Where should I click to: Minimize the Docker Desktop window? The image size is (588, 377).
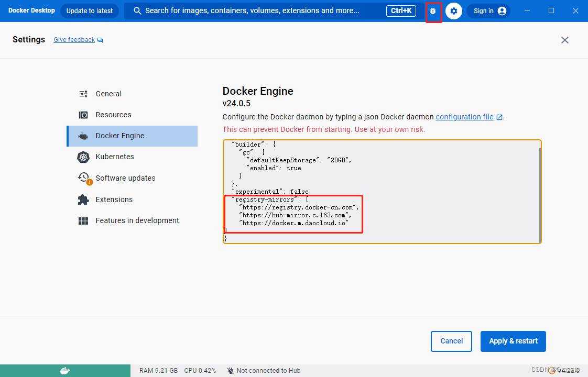pyautogui.click(x=527, y=11)
